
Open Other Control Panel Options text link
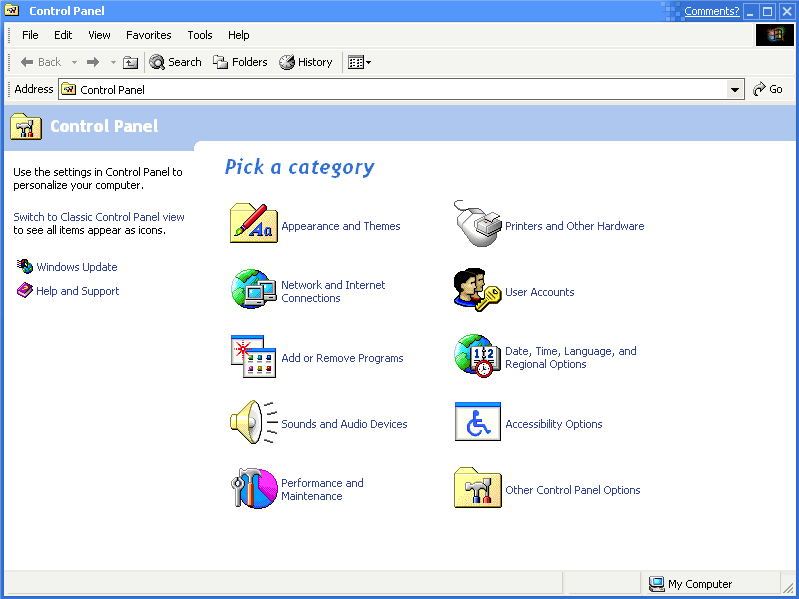pyautogui.click(x=573, y=490)
